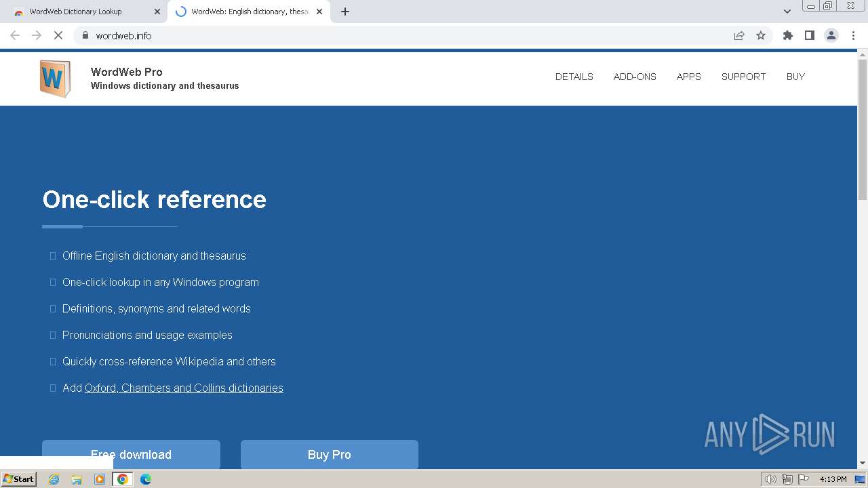Open the Windows Start menu
Viewport: 868px width, 488px height.
19,479
